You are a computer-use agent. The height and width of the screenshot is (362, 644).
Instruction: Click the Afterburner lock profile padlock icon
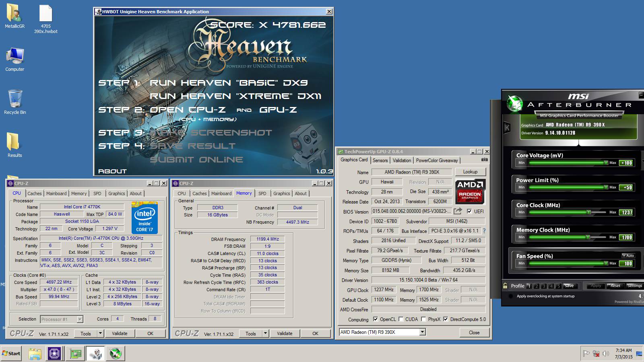click(505, 286)
